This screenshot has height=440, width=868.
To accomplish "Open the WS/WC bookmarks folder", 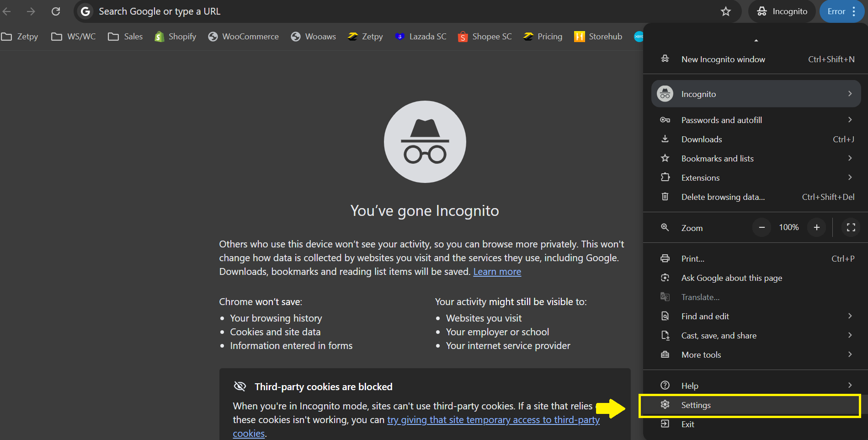I will coord(74,37).
